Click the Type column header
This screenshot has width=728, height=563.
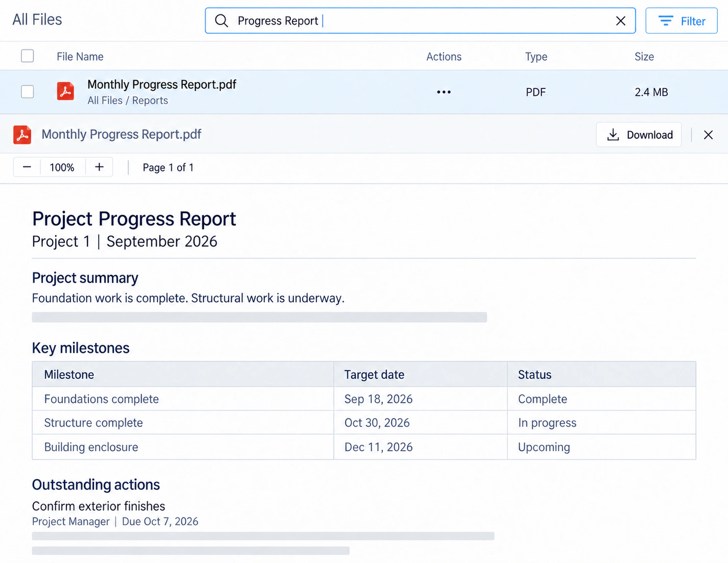[536, 57]
